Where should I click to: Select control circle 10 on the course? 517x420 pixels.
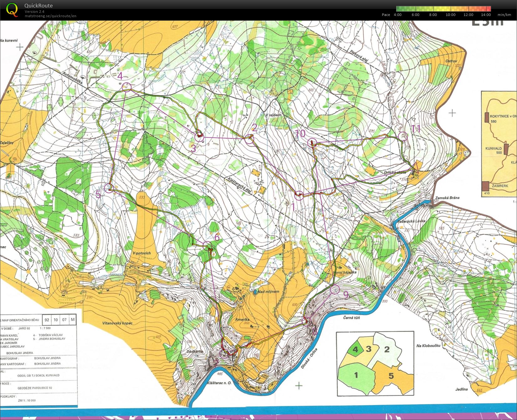click(x=312, y=142)
